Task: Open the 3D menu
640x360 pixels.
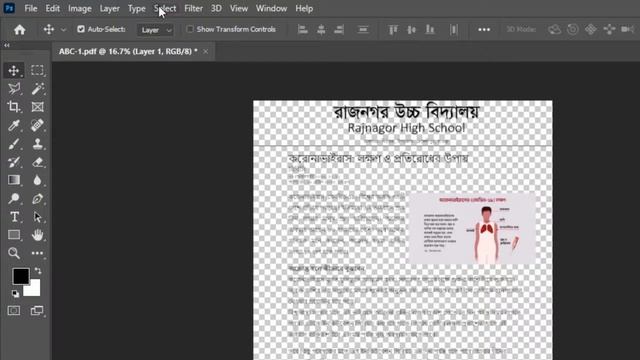Action: (216, 9)
